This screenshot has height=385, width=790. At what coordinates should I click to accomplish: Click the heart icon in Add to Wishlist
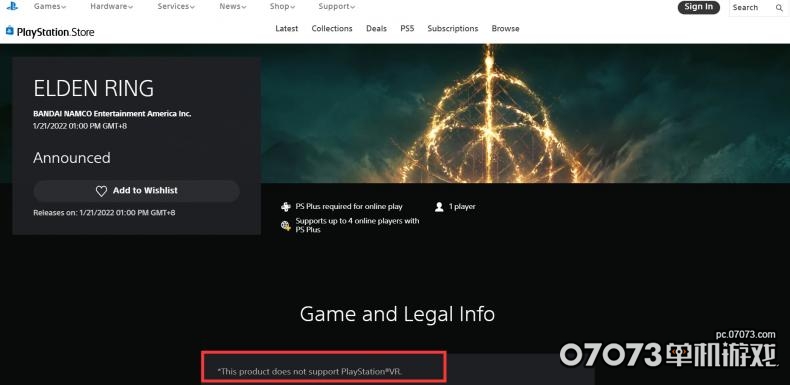tap(101, 191)
